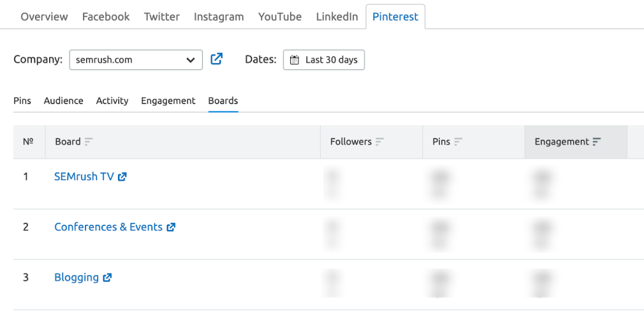Image resolution: width=644 pixels, height=311 pixels.
Task: Click the № column header
Action: point(28,142)
